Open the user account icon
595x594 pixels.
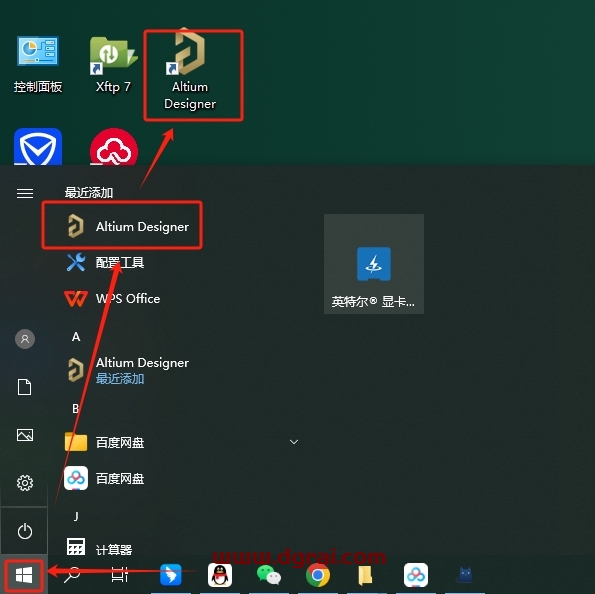[25, 339]
